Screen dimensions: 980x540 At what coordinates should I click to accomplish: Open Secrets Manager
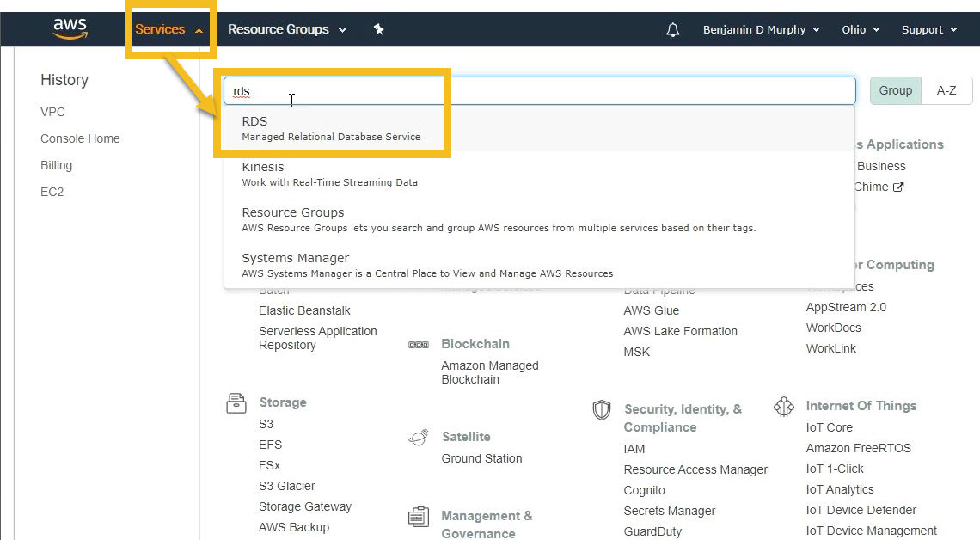coord(670,512)
